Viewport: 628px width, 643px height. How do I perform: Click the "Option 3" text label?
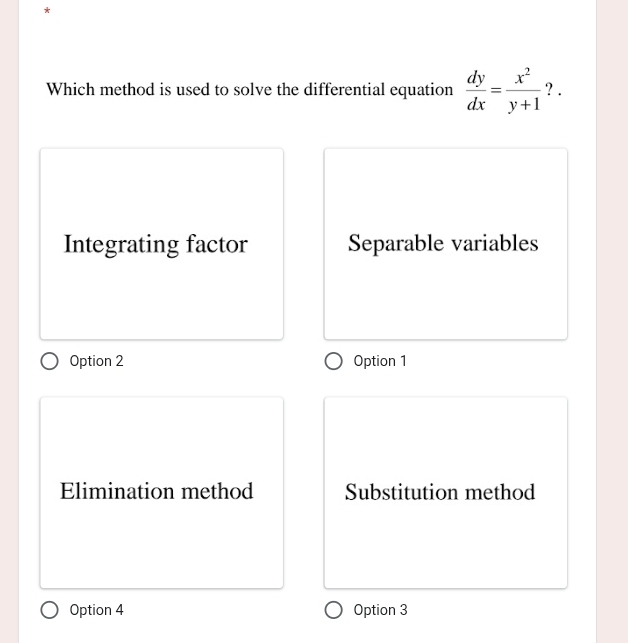coord(380,610)
